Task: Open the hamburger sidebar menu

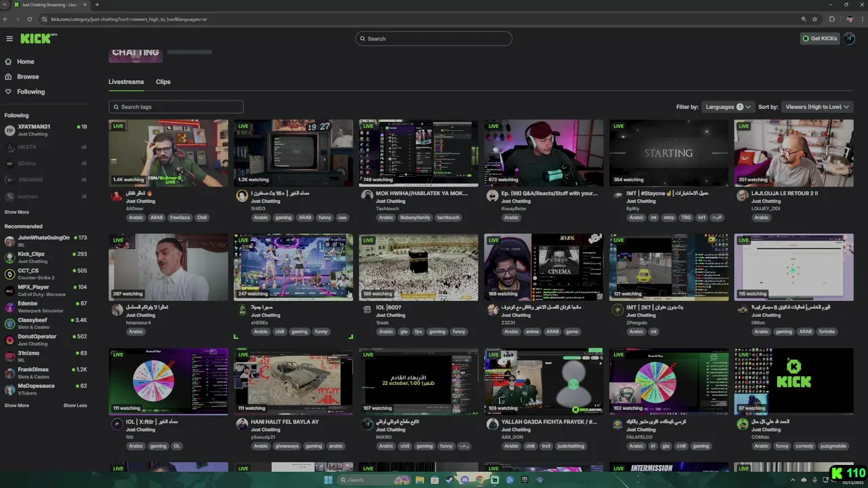Action: [9, 39]
